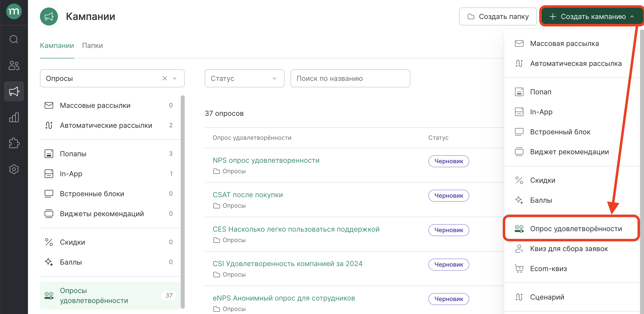The width and height of the screenshot is (644, 314).
Task: Filter by Автоматические рассылки in the left list
Action: (110, 125)
